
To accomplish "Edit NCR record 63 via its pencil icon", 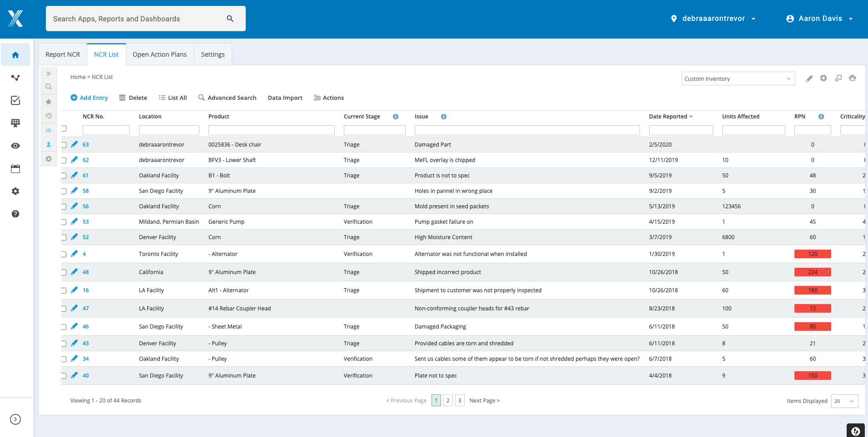I will pos(74,144).
